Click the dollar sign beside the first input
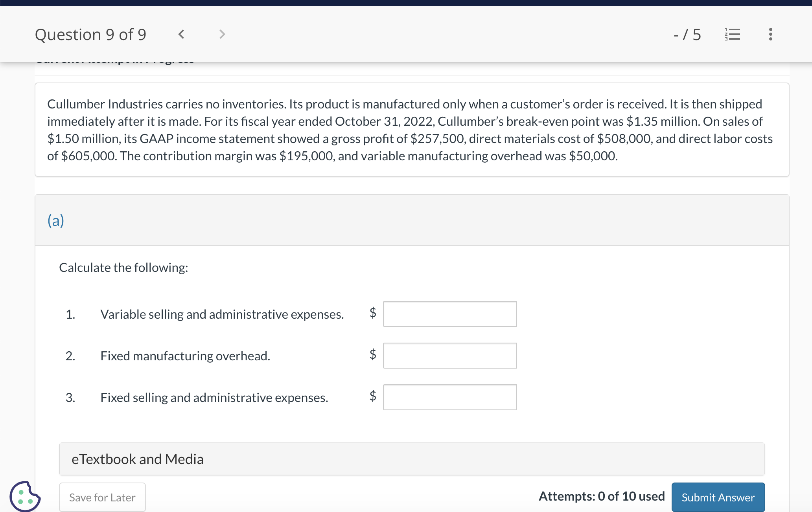 (x=373, y=313)
